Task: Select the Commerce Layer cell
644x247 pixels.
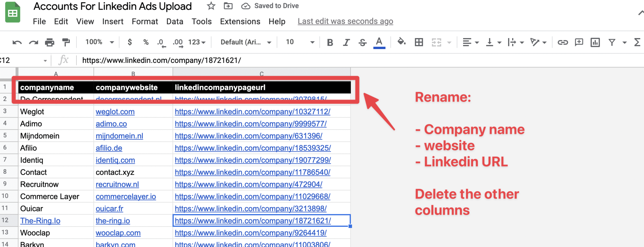Action: click(x=56, y=196)
